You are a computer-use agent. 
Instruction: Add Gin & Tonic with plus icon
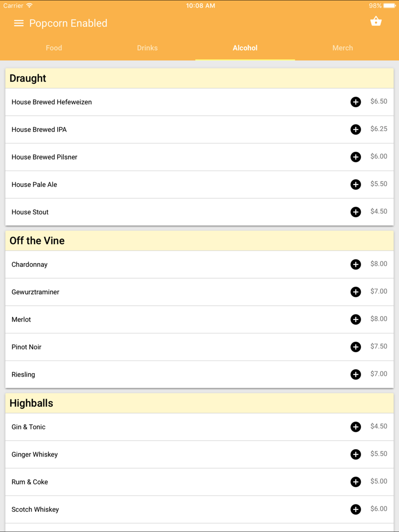click(x=355, y=427)
